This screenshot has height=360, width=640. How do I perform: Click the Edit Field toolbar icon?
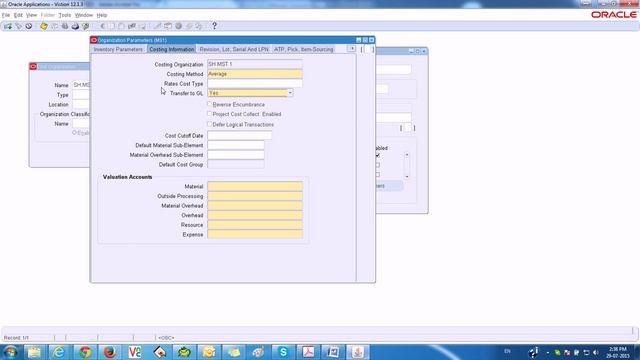pos(157,26)
